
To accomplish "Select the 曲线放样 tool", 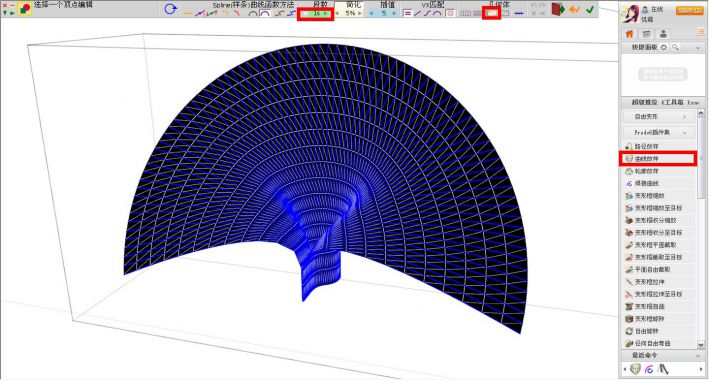I will [x=659, y=159].
